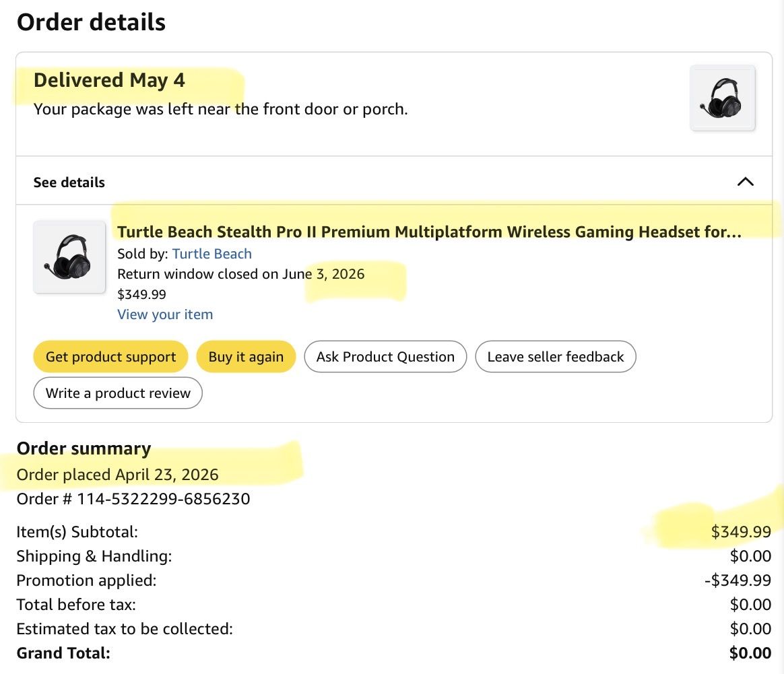Select the Buy it again button

pyautogui.click(x=246, y=356)
